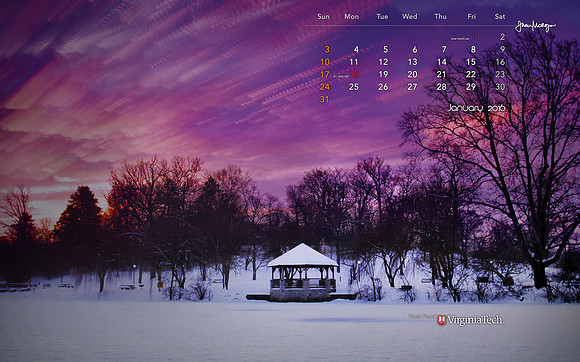Select date 16 on the calendar
The image size is (580, 362).
click(500, 62)
